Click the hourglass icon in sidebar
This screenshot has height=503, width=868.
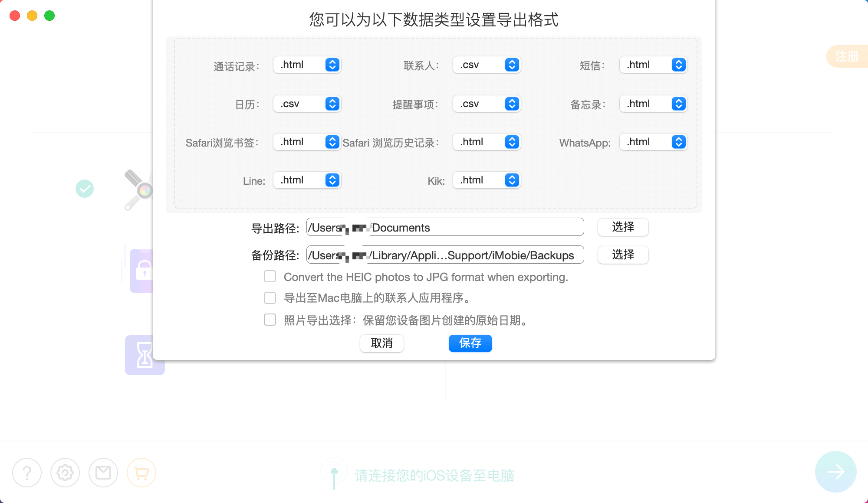145,355
